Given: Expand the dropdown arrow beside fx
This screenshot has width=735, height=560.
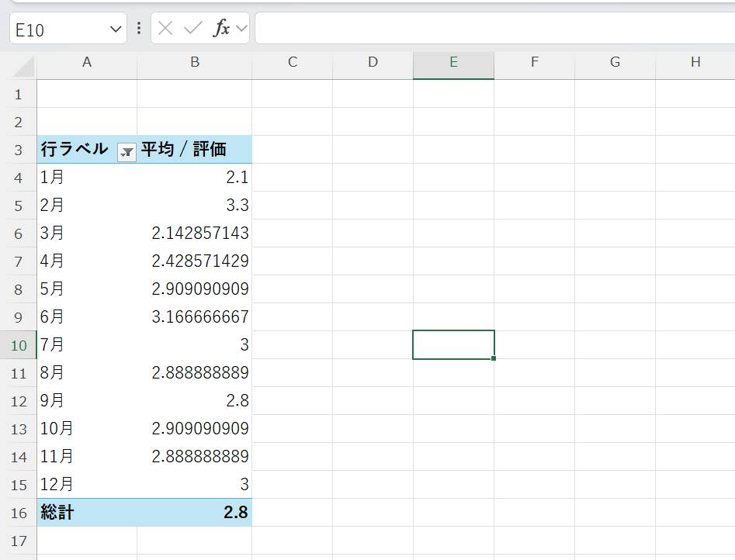Looking at the screenshot, I should point(241,29).
